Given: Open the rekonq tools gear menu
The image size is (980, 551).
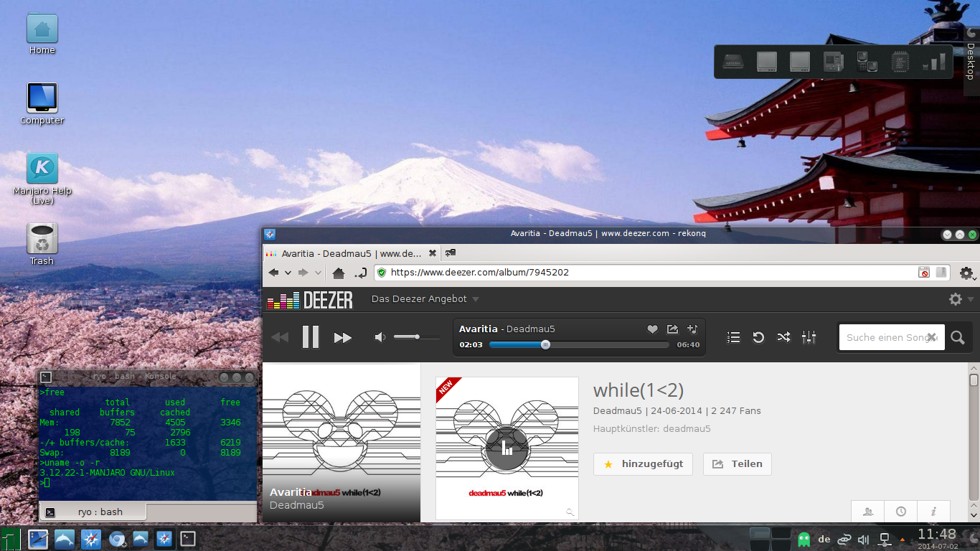Looking at the screenshot, I should [x=966, y=273].
